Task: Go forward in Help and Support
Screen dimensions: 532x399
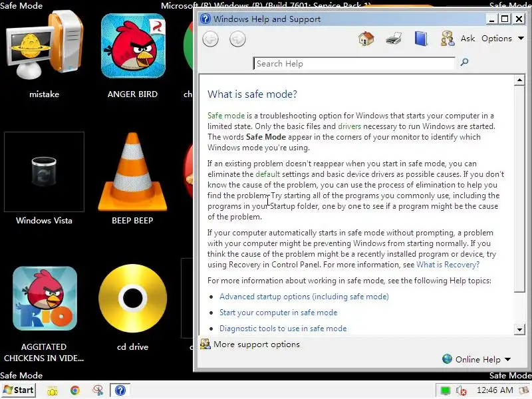Action: 237,39
